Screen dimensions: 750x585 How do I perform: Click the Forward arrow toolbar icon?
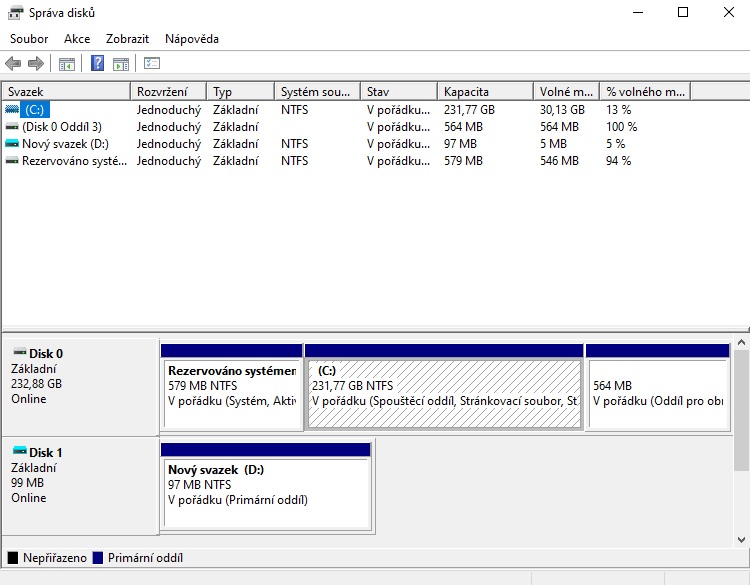click(x=36, y=64)
